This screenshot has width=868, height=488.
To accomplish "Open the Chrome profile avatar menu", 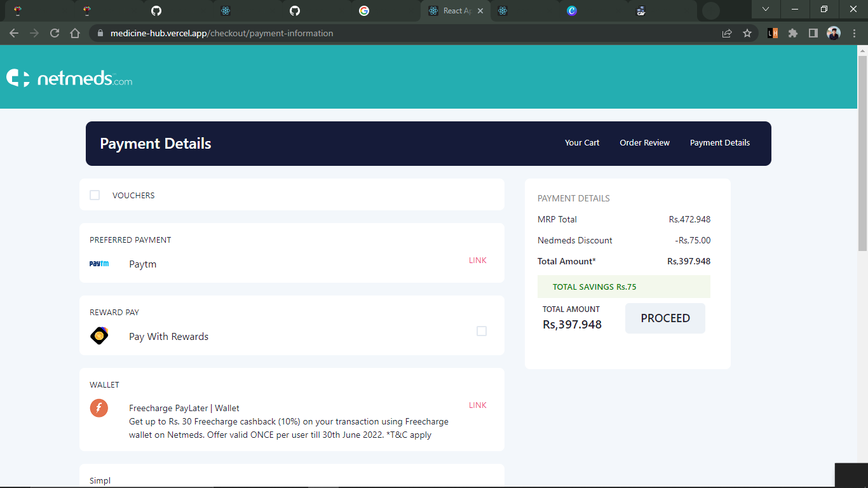I will click(x=833, y=32).
